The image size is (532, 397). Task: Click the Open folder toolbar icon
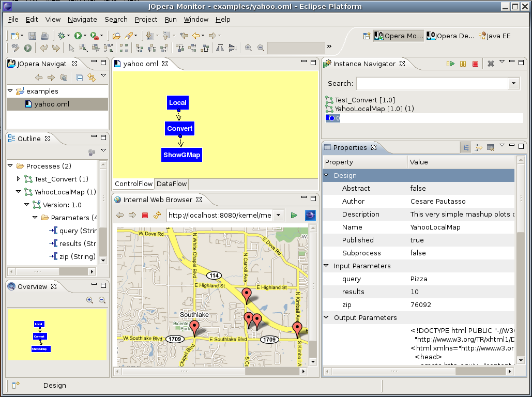116,36
